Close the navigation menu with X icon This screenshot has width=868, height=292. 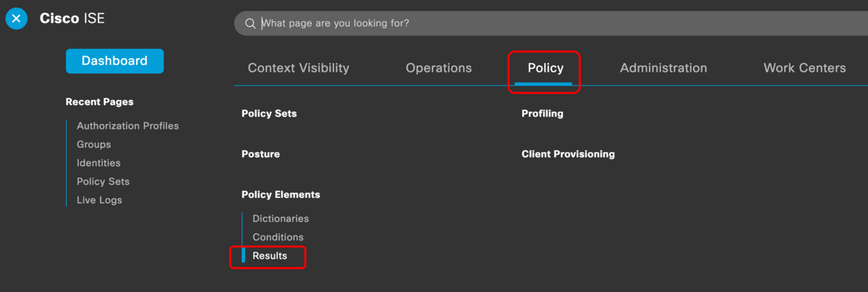tap(16, 18)
